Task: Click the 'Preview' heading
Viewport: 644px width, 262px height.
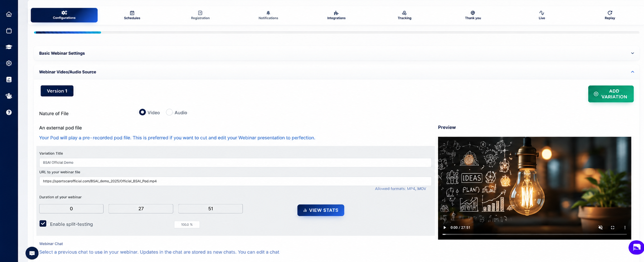Action: coord(447,127)
